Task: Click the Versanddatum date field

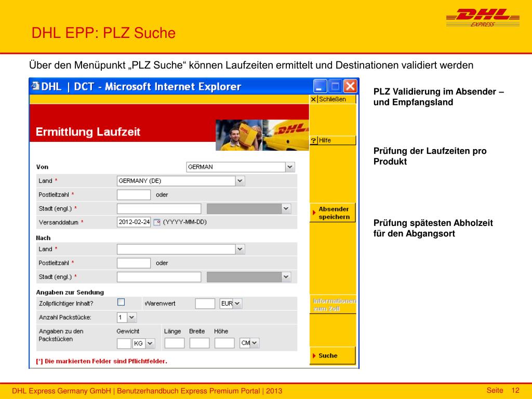Action: [134, 222]
